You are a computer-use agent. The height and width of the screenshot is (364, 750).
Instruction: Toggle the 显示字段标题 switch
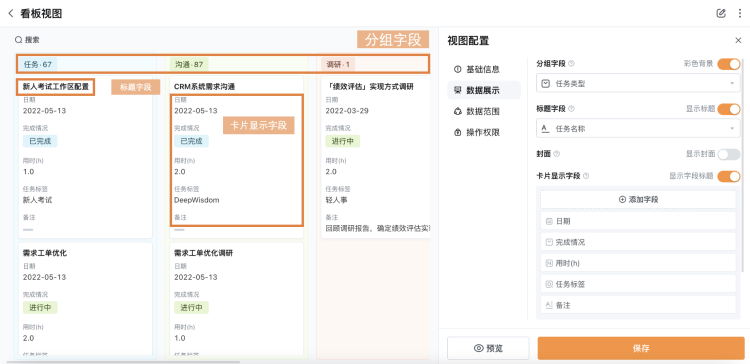(x=728, y=176)
